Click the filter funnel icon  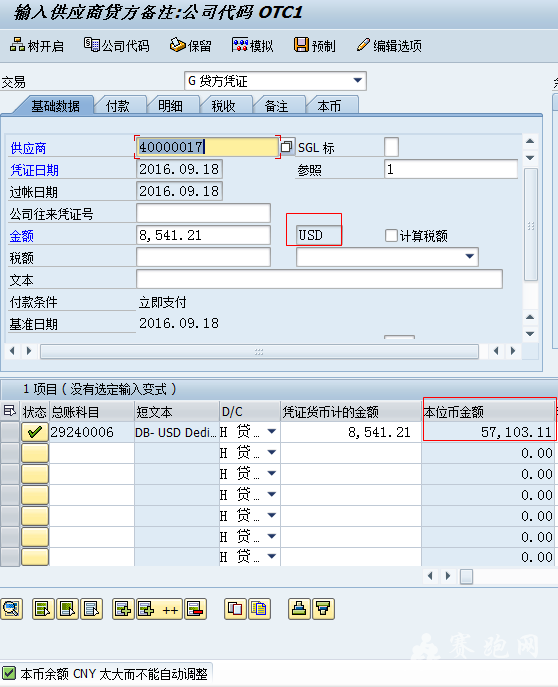(323, 609)
